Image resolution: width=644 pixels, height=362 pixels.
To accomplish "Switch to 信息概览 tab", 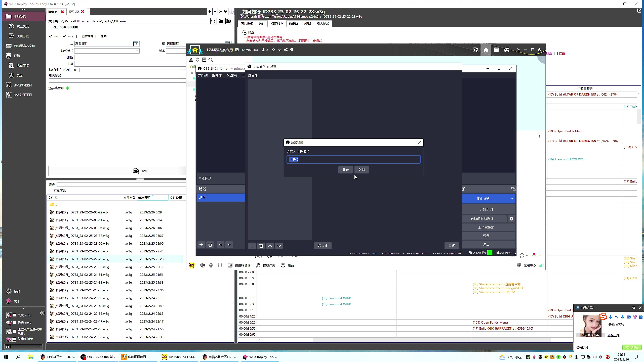I will click(x=247, y=23).
